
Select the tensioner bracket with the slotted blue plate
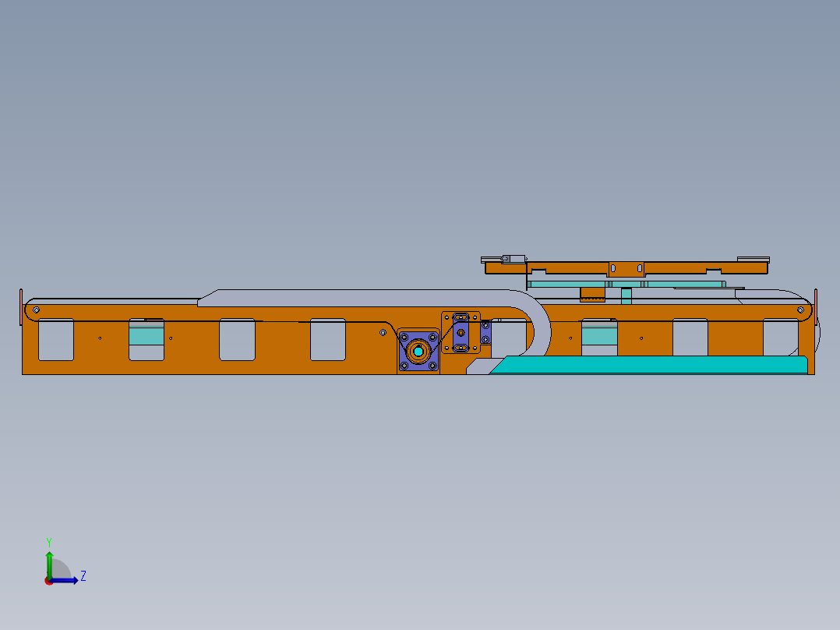coord(461,332)
